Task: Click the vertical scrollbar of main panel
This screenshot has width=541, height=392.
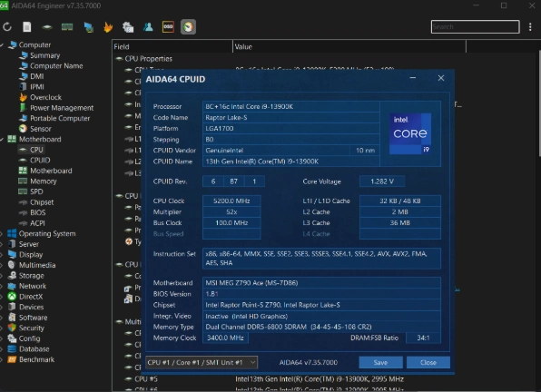Action: pos(539,103)
